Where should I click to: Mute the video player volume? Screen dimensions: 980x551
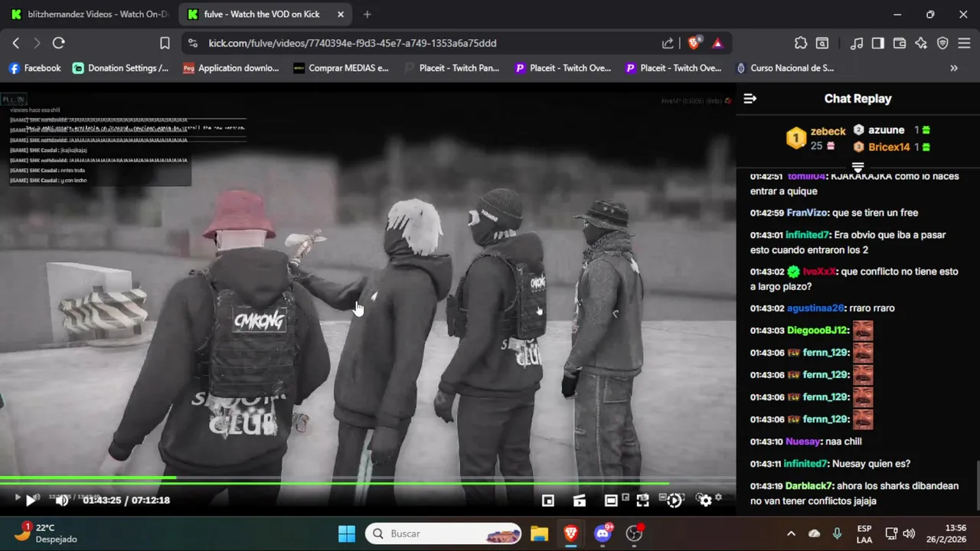62,500
